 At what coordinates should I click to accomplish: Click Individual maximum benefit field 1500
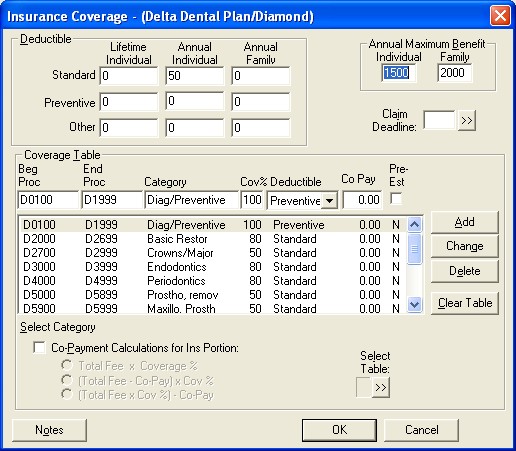pos(399,73)
